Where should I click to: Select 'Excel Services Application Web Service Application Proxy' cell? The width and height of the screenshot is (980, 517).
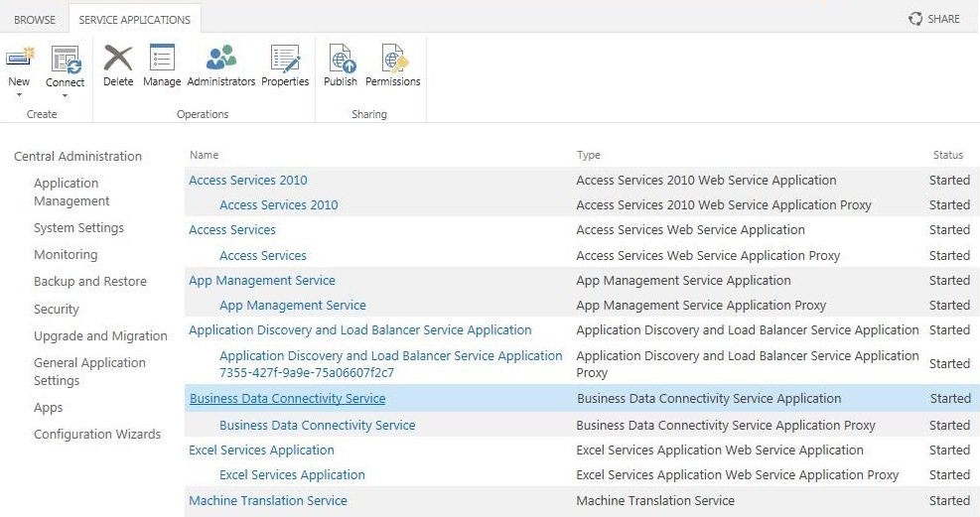tap(738, 475)
